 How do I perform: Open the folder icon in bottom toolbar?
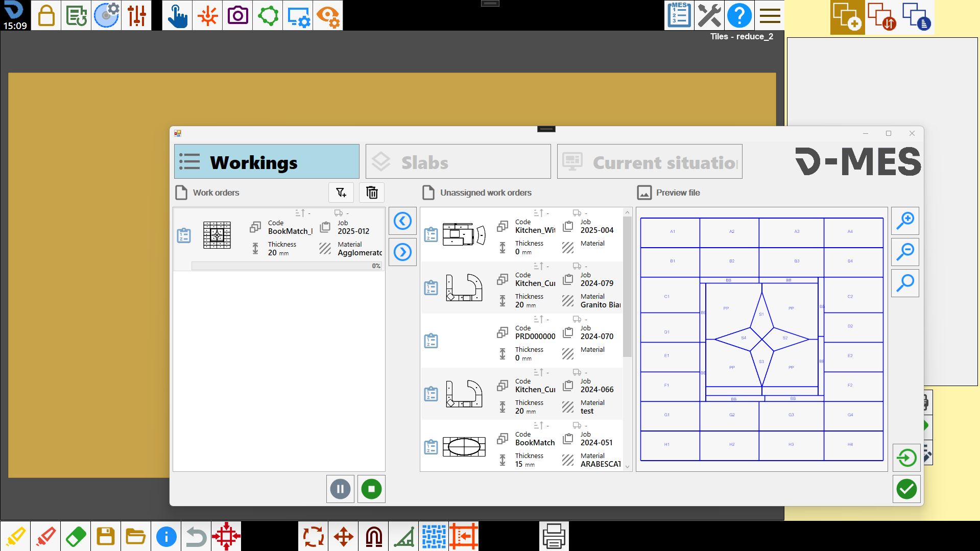(x=136, y=536)
